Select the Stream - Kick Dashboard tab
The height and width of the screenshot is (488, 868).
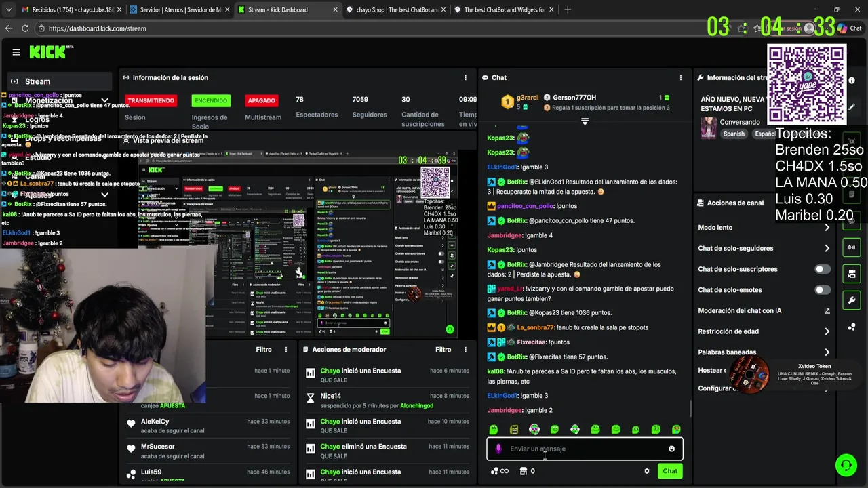click(287, 9)
